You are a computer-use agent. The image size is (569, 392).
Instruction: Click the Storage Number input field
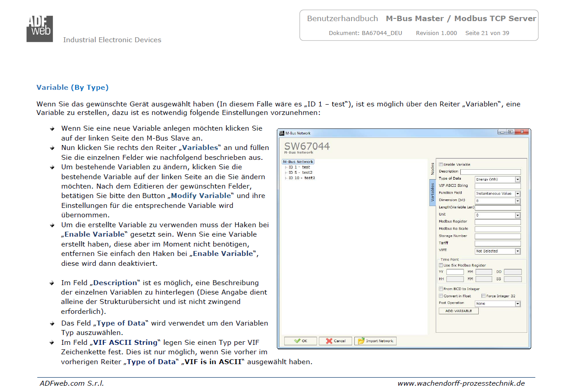(x=498, y=237)
